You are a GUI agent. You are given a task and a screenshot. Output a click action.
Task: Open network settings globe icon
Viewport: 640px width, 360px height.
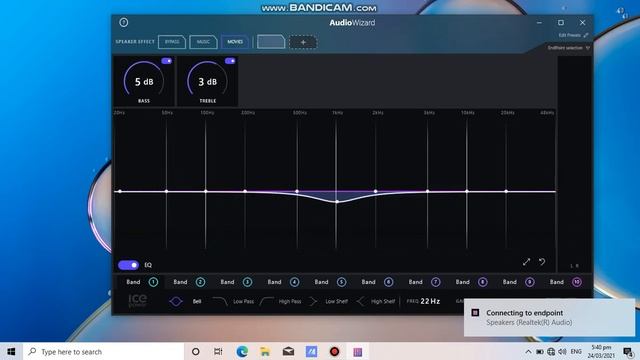coord(551,351)
